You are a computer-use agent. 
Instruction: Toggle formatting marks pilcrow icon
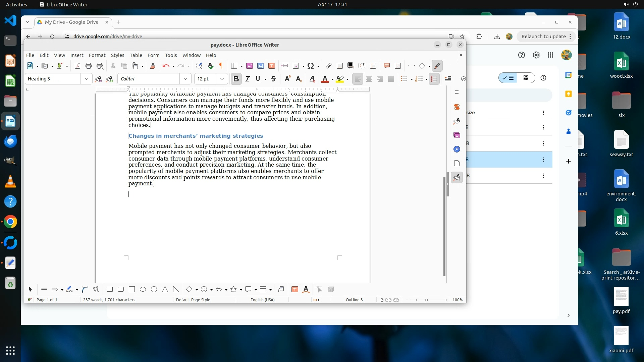[221, 66]
